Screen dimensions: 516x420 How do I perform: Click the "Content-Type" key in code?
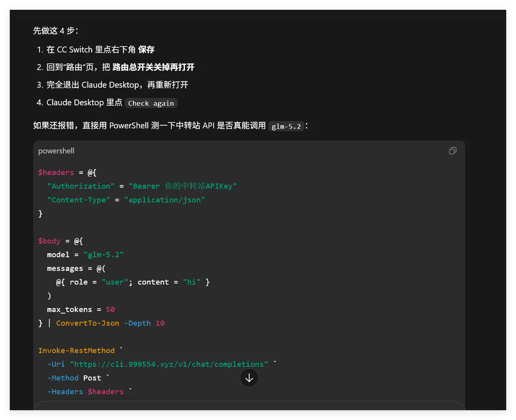pyautogui.click(x=79, y=200)
